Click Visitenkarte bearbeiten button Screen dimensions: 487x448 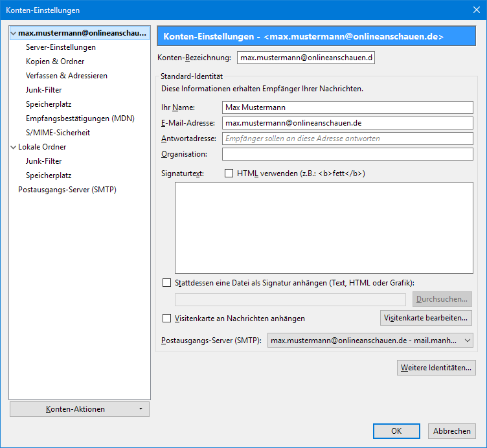tap(426, 318)
